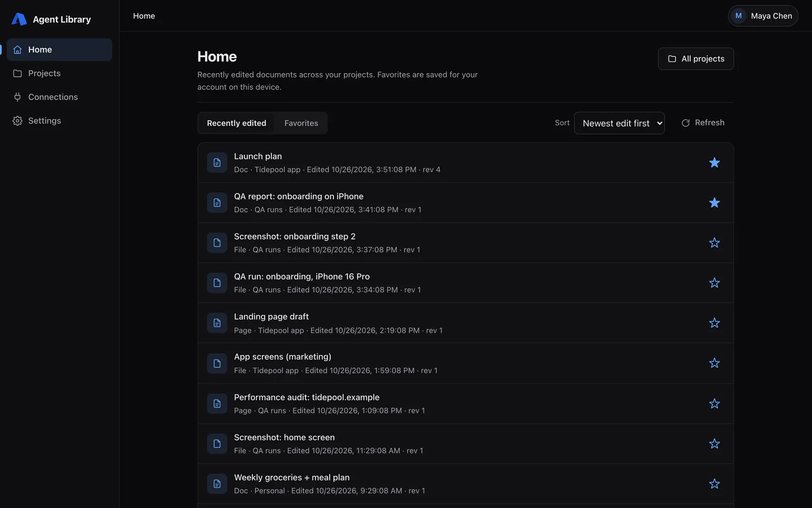Open Settings in the sidebar

59,121
